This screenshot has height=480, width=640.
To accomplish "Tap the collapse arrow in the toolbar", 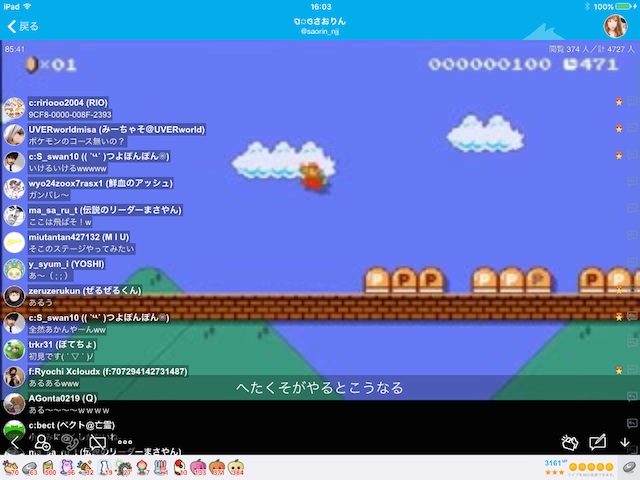I will coord(14,442).
